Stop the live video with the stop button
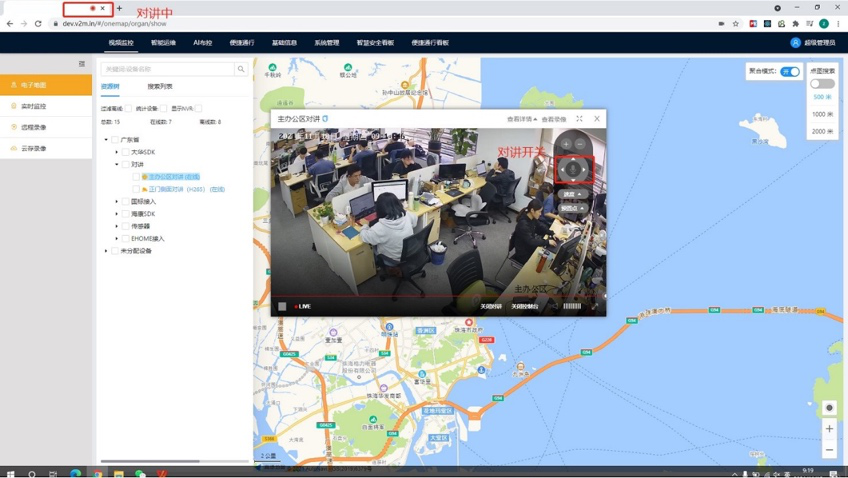The height and width of the screenshot is (478, 848). (x=283, y=307)
